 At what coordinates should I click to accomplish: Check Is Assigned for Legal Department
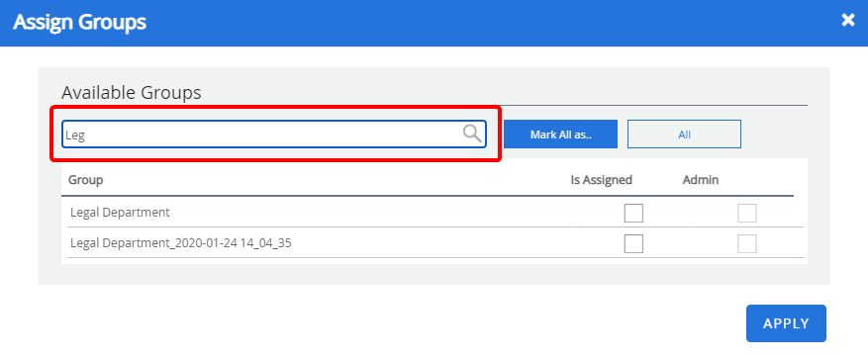[x=633, y=213]
